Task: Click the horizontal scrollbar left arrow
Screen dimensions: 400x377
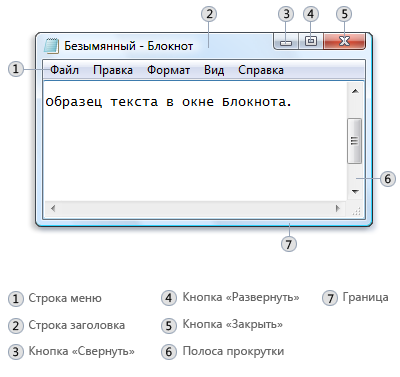Action: [53, 209]
